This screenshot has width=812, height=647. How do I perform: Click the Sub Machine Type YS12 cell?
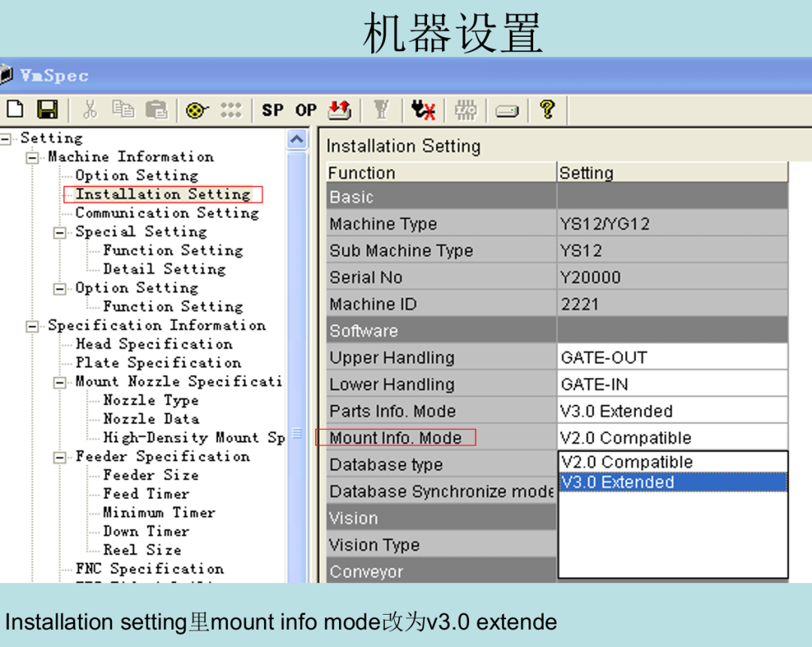click(x=672, y=250)
